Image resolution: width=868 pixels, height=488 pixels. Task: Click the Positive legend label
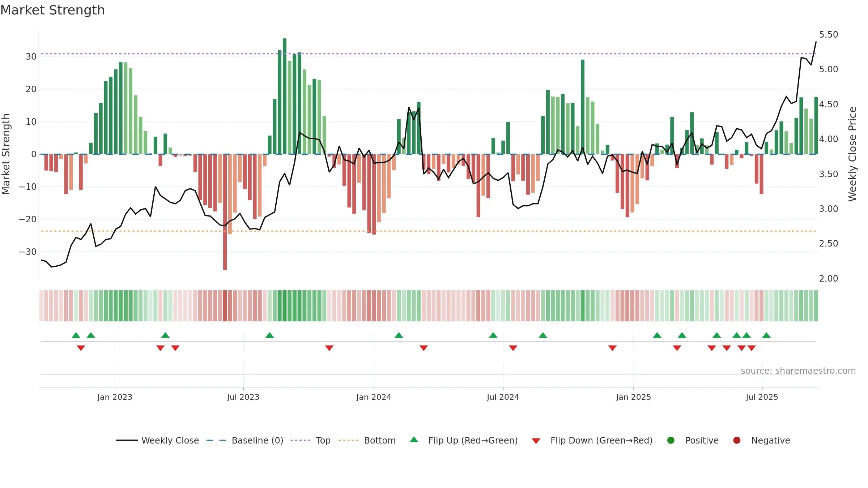(702, 440)
